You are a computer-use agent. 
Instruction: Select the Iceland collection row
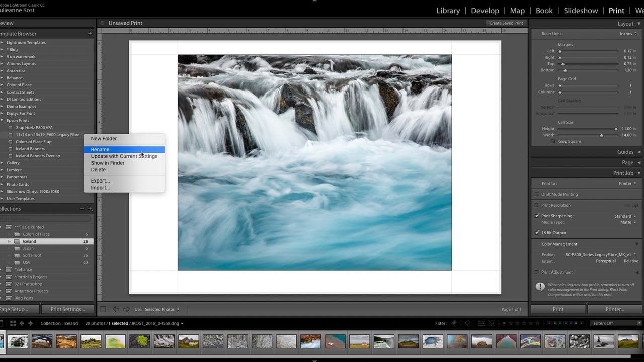tap(47, 241)
